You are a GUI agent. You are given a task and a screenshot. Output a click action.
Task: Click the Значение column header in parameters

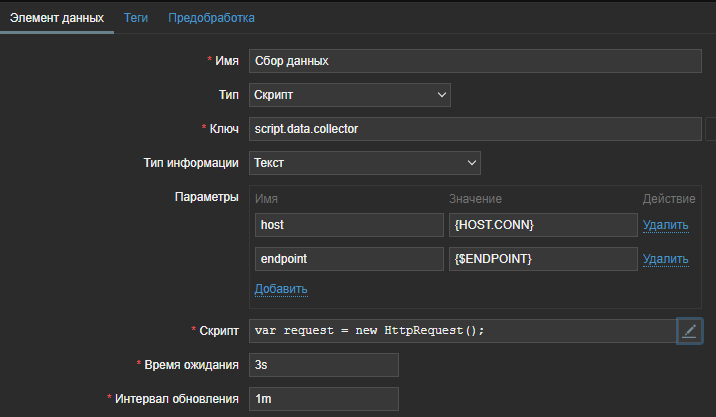click(x=477, y=200)
